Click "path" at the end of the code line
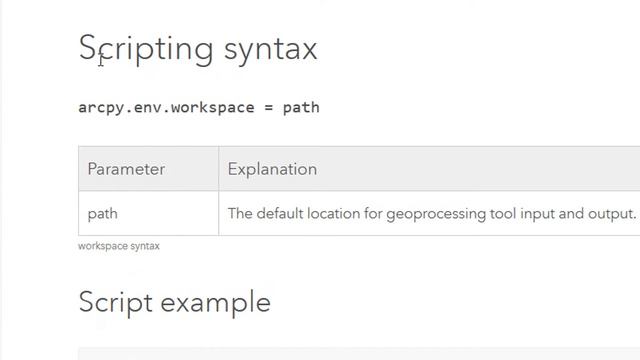The image size is (640, 360). [x=301, y=108]
